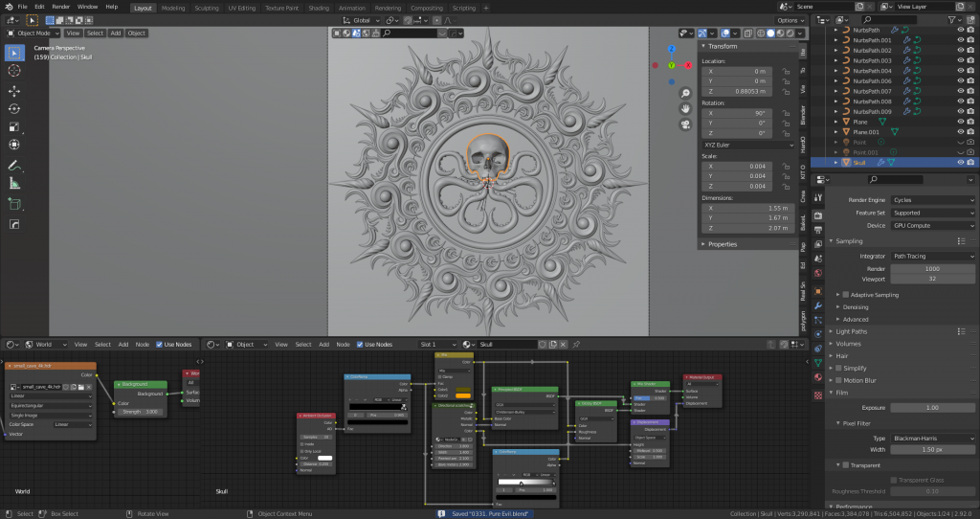Adjust the film Exposure slider

coord(932,408)
